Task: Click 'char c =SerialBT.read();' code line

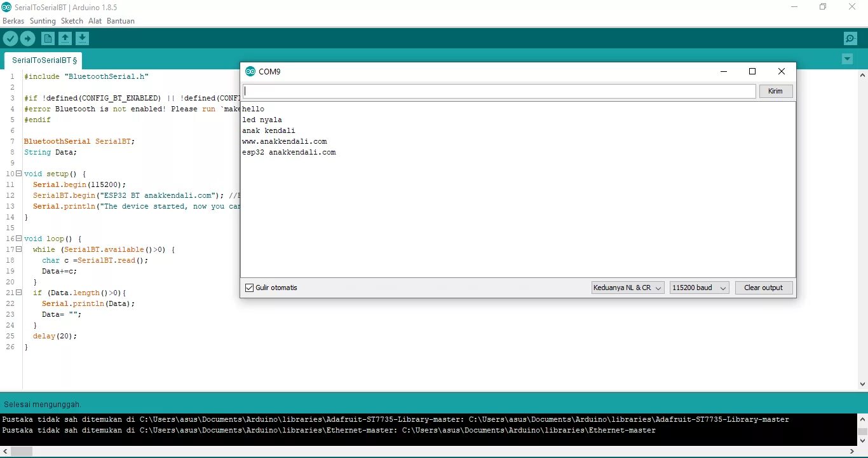Action: (x=95, y=260)
